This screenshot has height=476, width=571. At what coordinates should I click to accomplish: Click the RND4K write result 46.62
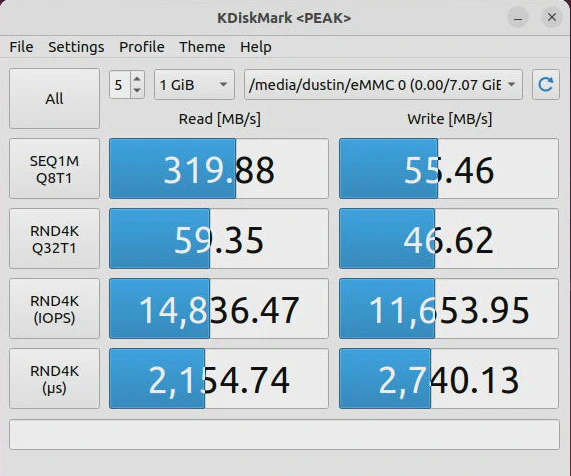(x=449, y=239)
